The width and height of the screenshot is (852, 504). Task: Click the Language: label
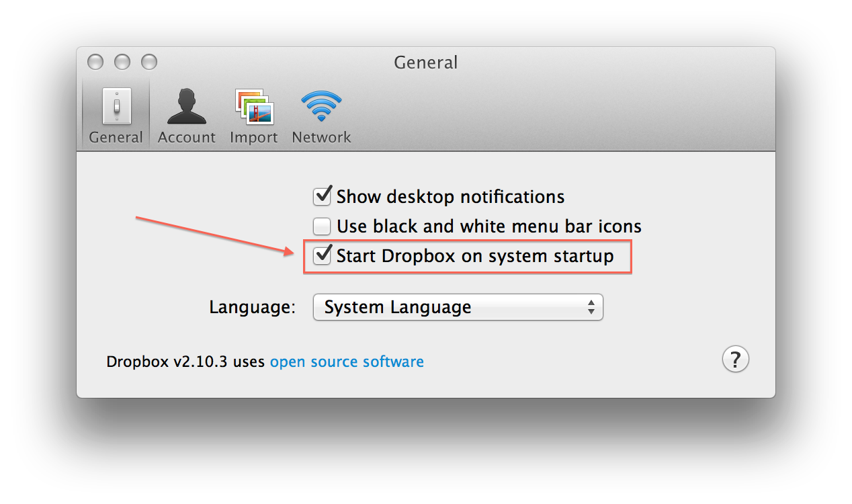252,308
